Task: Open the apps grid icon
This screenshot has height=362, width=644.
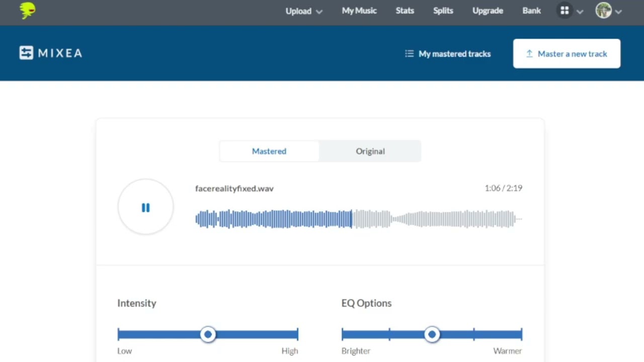Action: (565, 11)
